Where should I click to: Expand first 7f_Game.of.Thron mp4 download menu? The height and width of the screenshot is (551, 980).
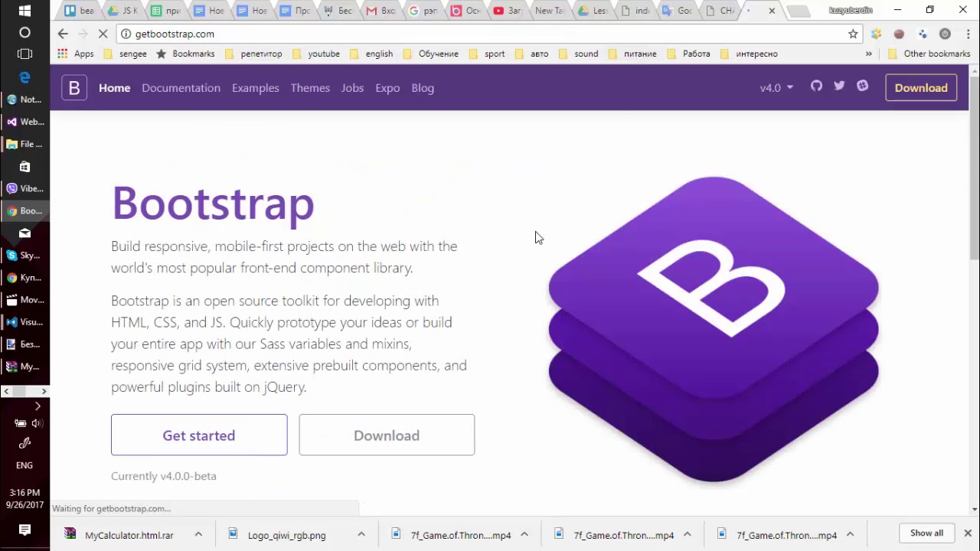point(524,534)
